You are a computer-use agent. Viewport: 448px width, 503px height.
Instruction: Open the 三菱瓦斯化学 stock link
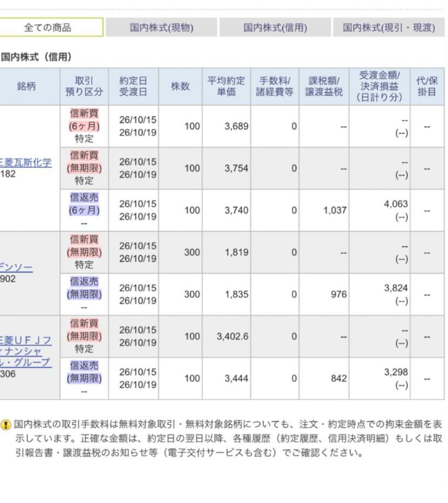[x=26, y=163]
